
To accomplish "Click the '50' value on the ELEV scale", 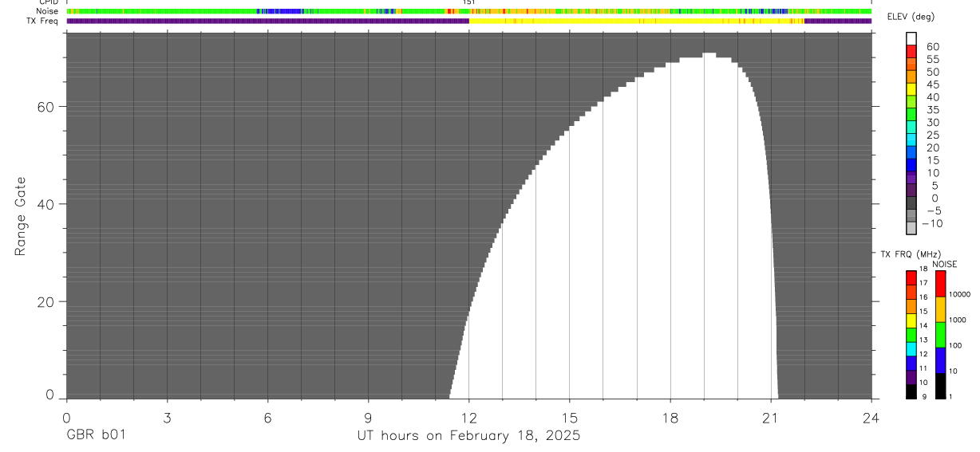I will [x=932, y=72].
